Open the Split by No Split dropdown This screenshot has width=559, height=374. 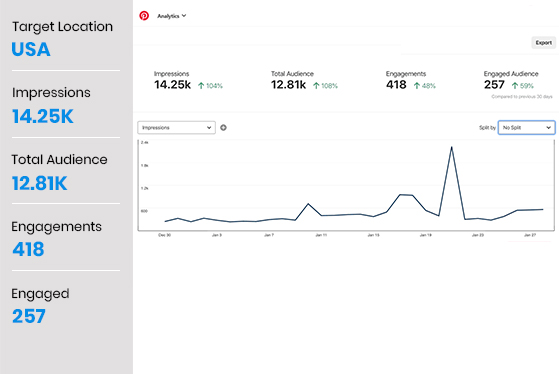click(x=526, y=128)
